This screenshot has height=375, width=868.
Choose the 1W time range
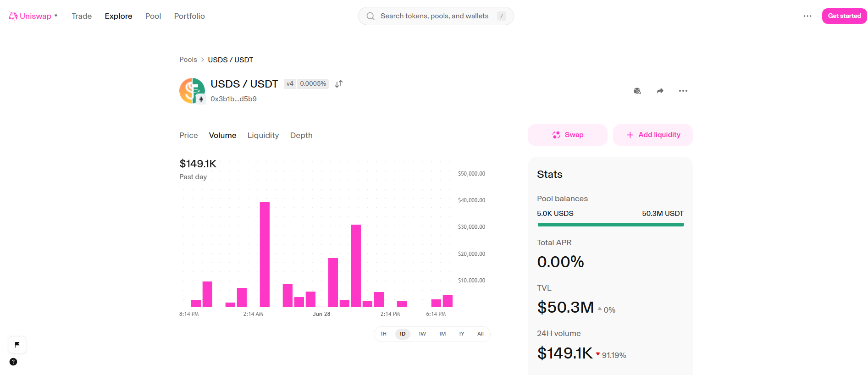tap(422, 334)
